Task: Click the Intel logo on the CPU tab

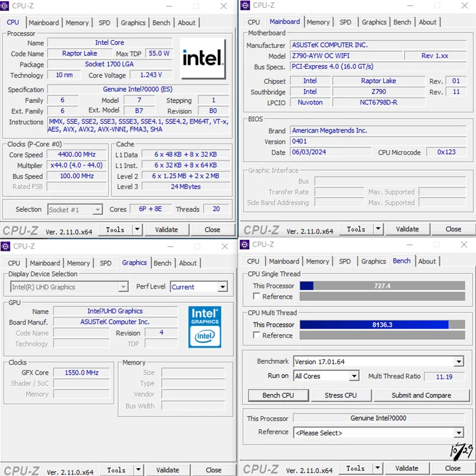Action: coord(203,58)
